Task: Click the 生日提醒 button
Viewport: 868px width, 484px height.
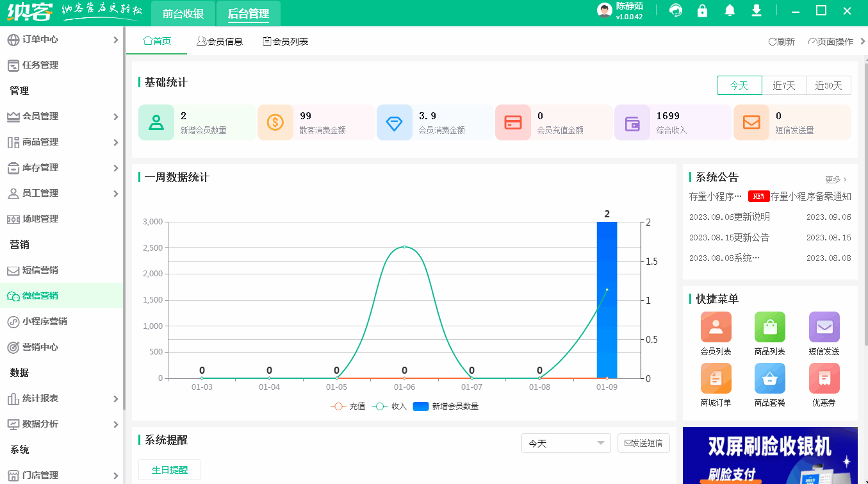Action: click(x=169, y=469)
